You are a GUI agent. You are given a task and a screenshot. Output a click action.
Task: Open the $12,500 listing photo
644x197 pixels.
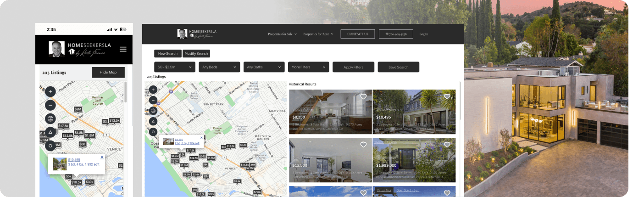pos(330,160)
